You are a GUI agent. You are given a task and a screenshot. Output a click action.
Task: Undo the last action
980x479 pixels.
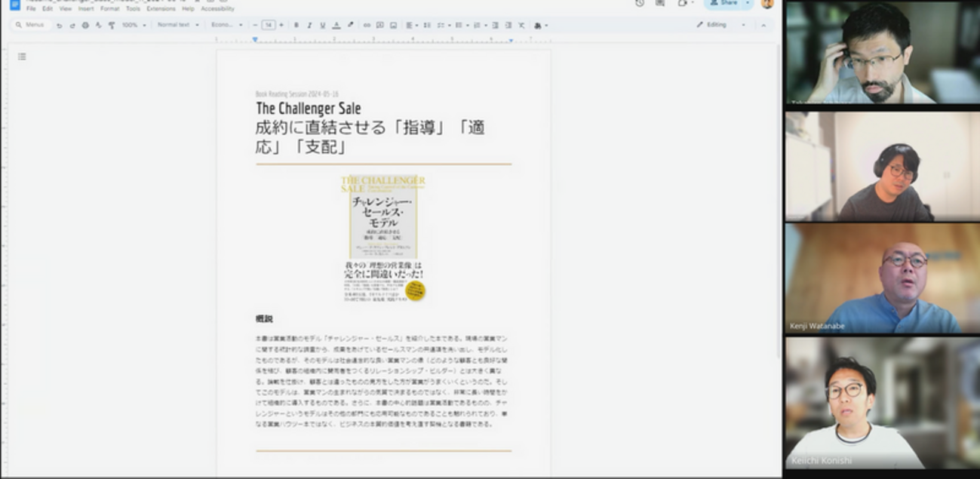pyautogui.click(x=60, y=25)
